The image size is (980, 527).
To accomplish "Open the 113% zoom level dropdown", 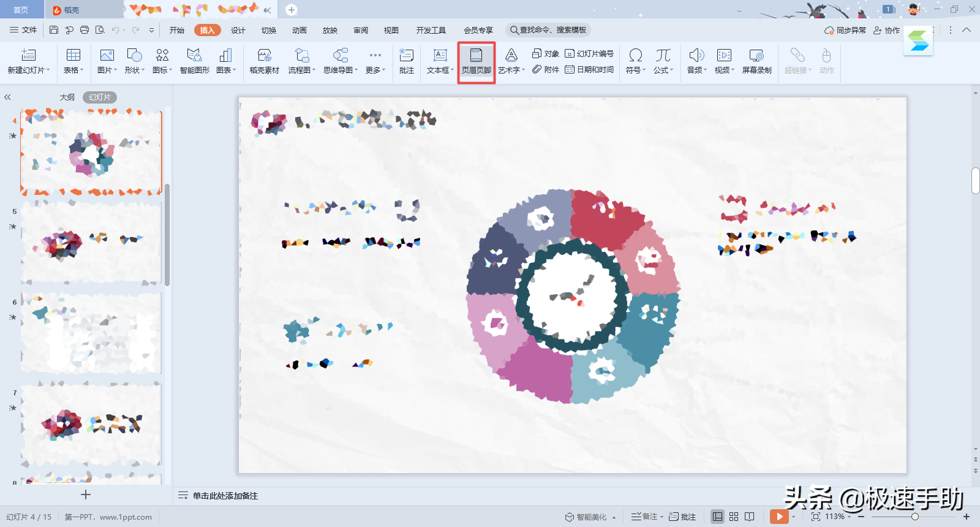I will [837, 517].
